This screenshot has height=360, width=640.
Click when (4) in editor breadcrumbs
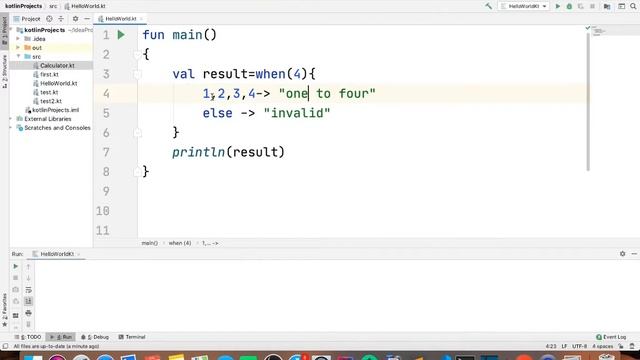(180, 243)
